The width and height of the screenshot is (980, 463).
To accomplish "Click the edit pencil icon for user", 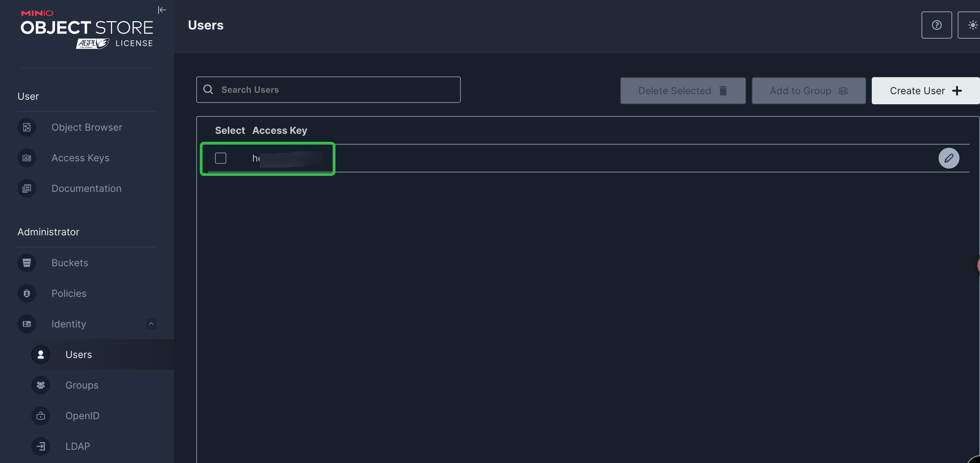I will tap(948, 158).
